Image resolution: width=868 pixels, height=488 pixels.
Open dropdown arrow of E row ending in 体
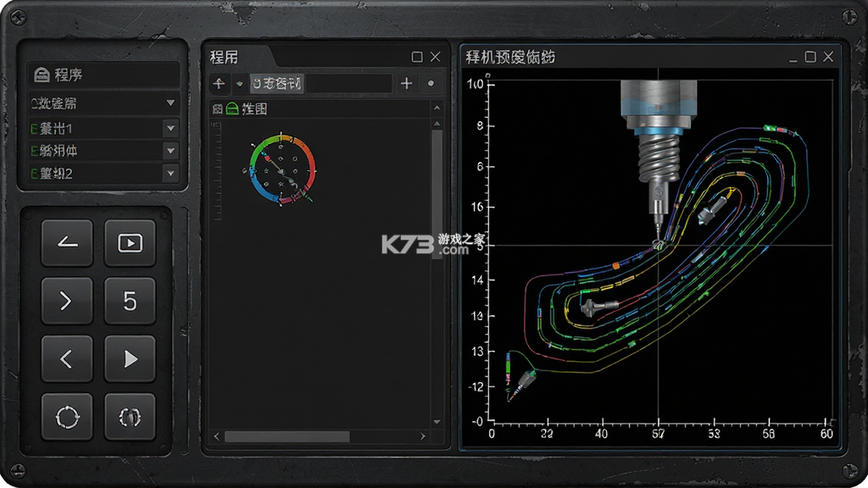[x=170, y=151]
